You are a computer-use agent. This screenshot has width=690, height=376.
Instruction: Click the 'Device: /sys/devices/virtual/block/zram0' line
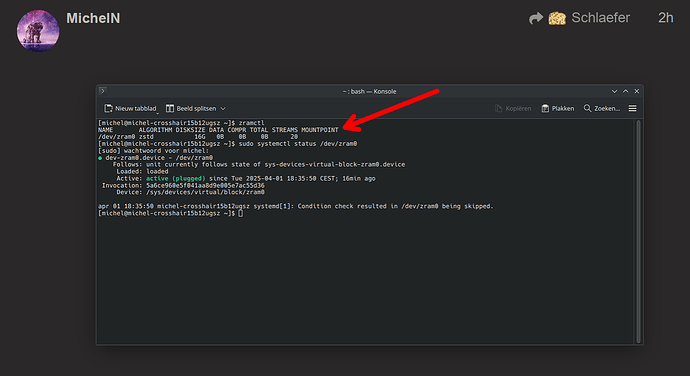pyautogui.click(x=191, y=192)
